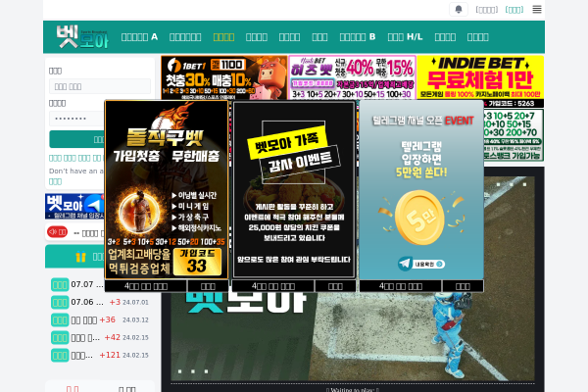Open the nav menu item ending in A

(139, 37)
